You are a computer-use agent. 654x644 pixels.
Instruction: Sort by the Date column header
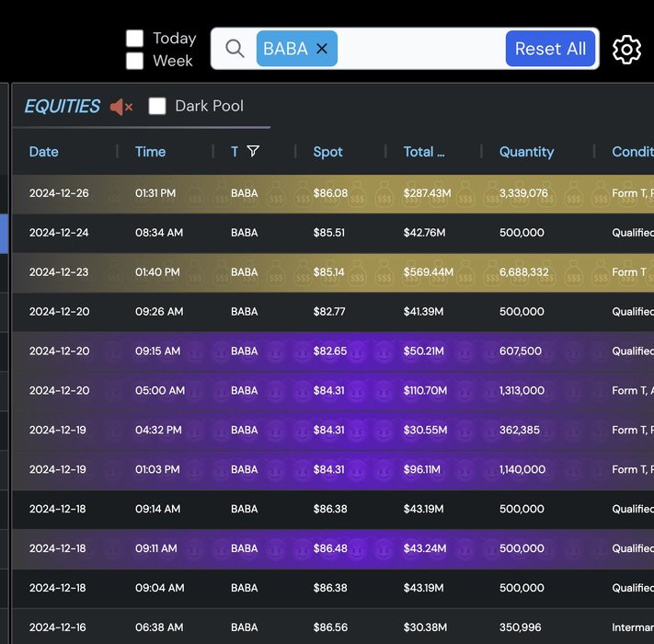[44, 152]
